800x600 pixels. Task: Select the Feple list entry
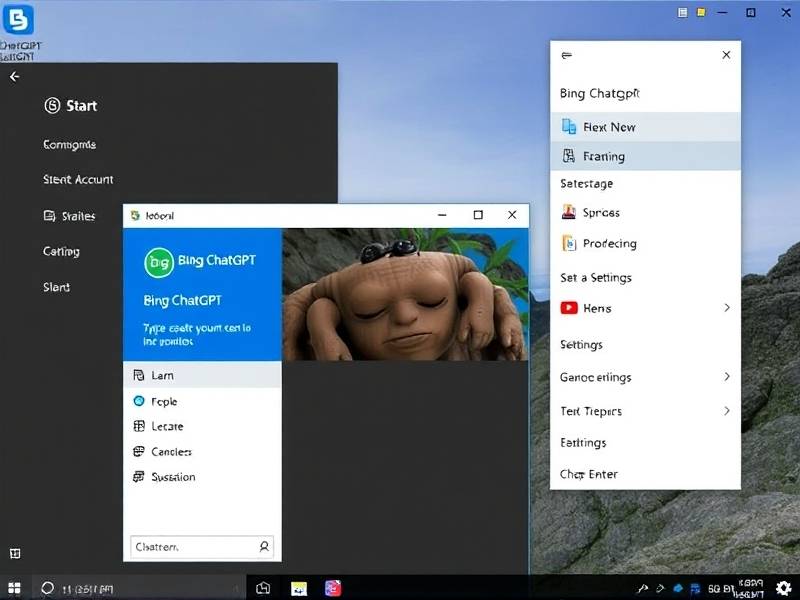click(163, 401)
